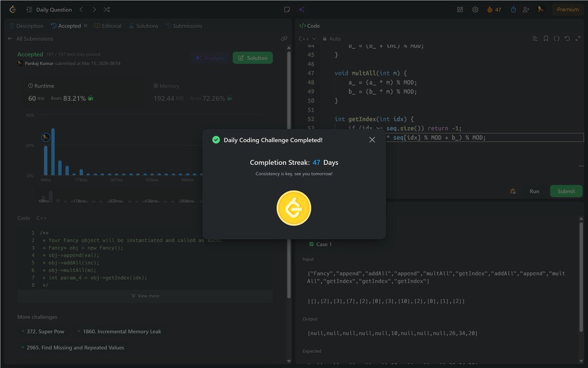The height and width of the screenshot is (368, 588).
Task: Click the format code icon in editor
Action: pos(535,39)
